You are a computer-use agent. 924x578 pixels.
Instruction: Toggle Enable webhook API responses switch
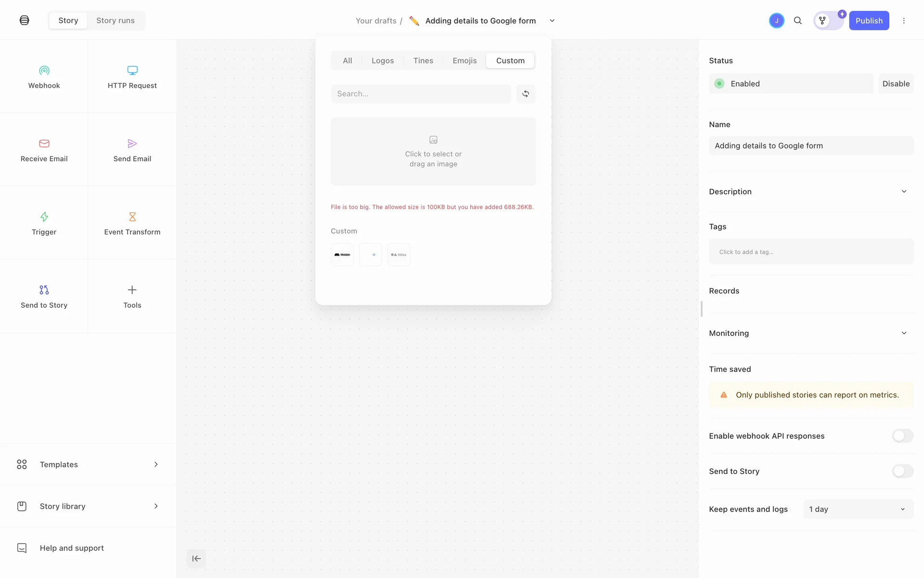[x=902, y=436]
